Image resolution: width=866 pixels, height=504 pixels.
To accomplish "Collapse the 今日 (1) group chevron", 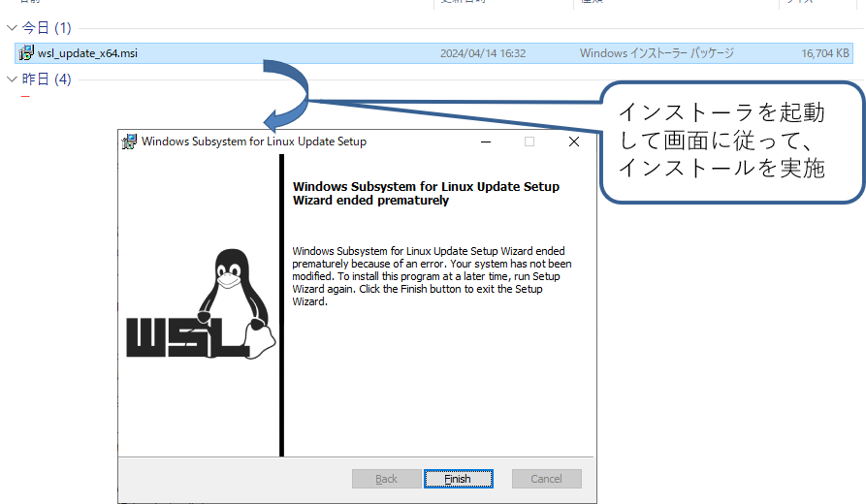I will coord(12,27).
